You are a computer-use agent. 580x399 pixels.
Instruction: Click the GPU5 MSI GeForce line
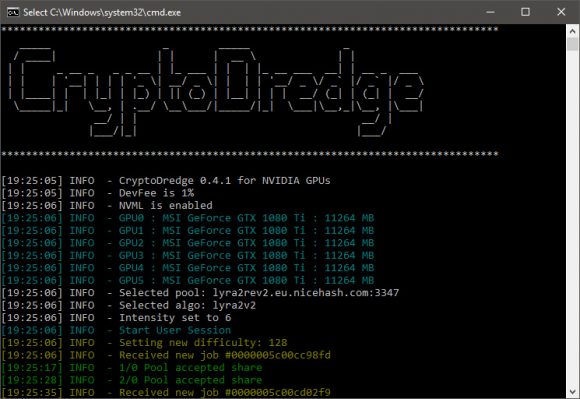188,280
